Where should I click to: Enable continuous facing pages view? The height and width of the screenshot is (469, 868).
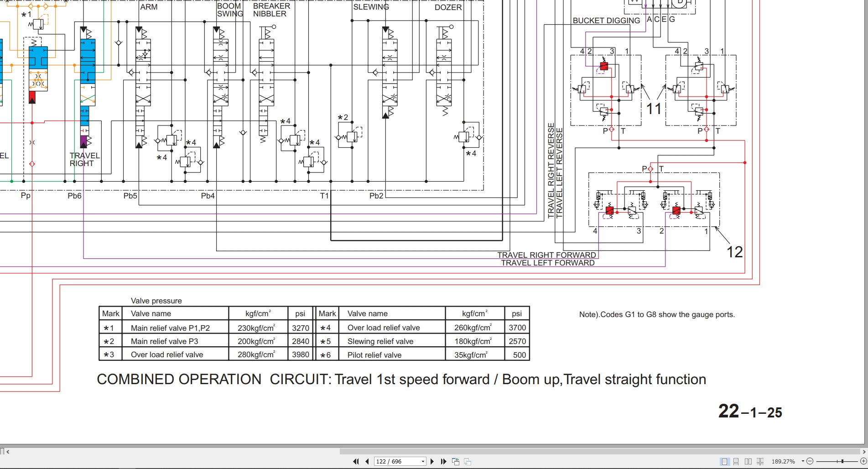click(x=760, y=462)
